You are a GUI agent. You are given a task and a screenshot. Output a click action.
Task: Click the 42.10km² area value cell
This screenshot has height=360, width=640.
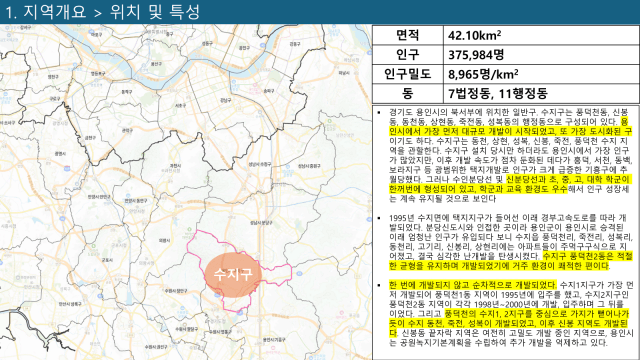[x=541, y=35]
